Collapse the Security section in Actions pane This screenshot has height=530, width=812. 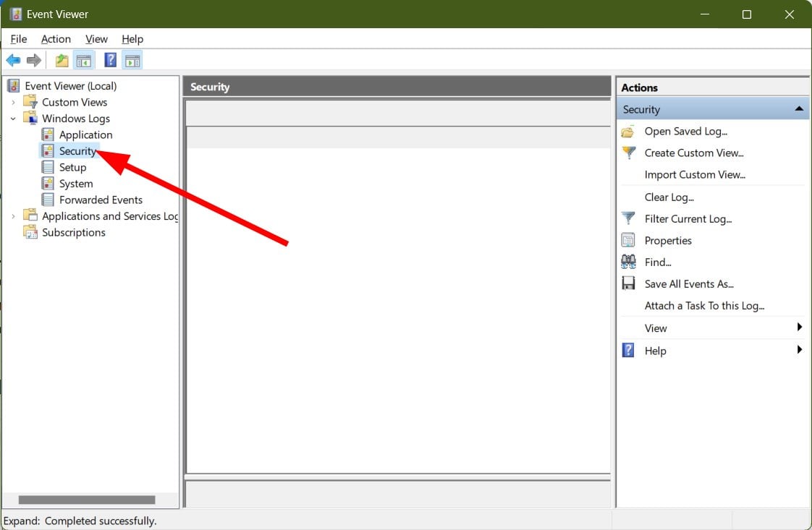pos(799,108)
